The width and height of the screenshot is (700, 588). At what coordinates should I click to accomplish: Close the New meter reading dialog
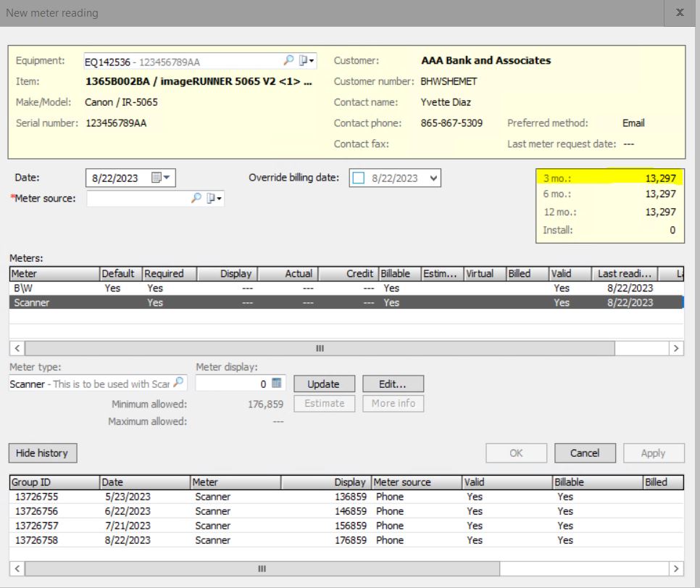pos(680,12)
